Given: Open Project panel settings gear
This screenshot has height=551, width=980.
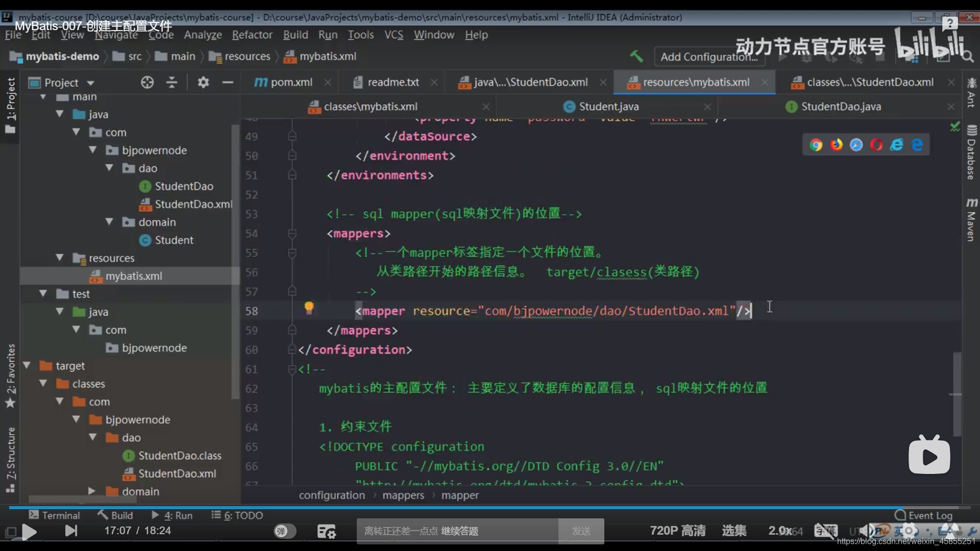Looking at the screenshot, I should click(x=203, y=82).
